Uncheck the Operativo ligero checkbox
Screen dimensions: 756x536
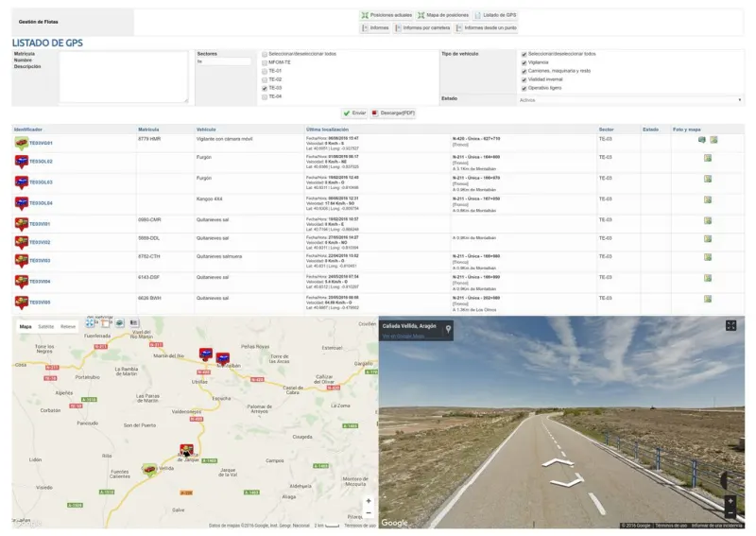(x=524, y=89)
